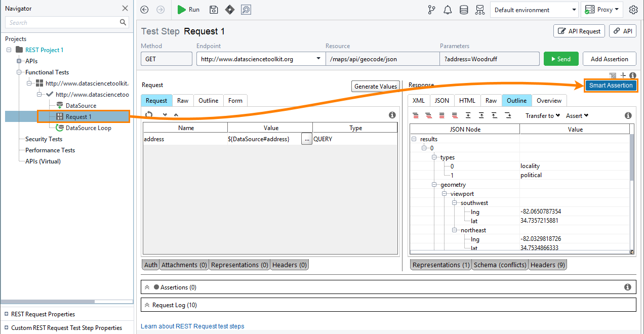Click the plus icon above Smart Assertion

pos(623,75)
